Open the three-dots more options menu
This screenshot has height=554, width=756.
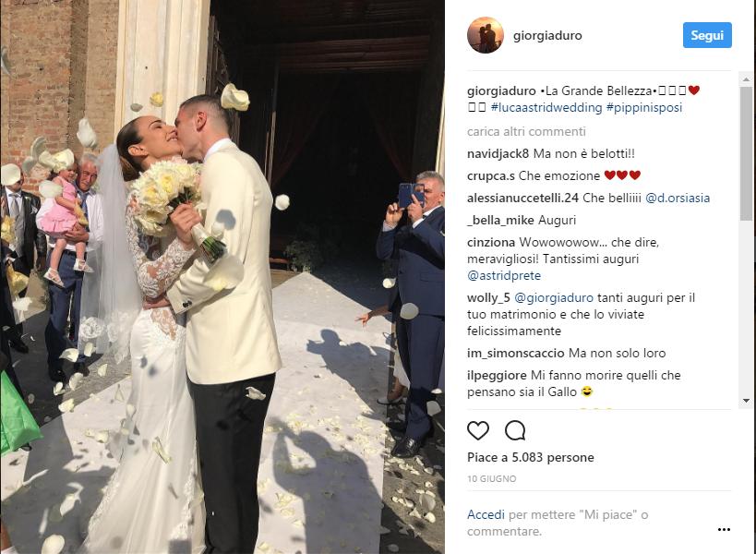pyautogui.click(x=724, y=529)
